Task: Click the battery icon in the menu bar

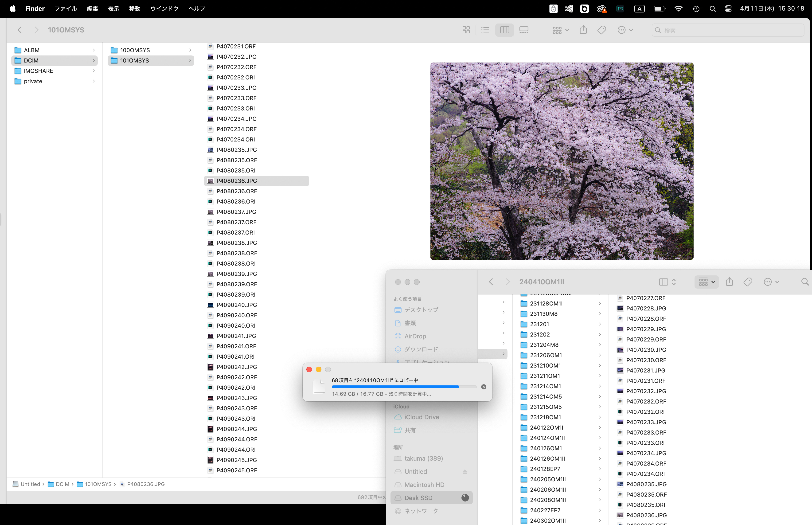Action: [660, 8]
